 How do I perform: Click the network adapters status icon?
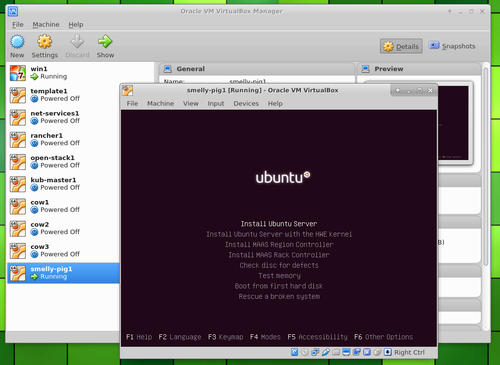(315, 352)
